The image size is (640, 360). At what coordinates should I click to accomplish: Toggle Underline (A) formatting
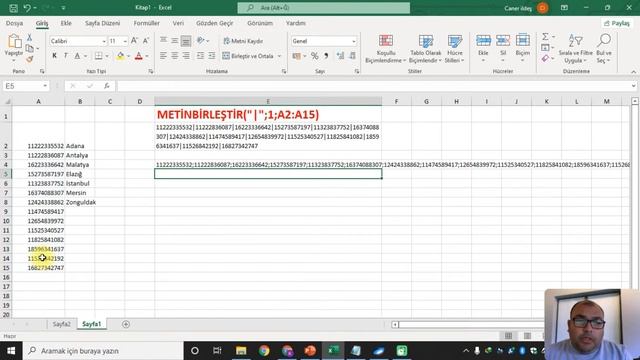coord(77,56)
